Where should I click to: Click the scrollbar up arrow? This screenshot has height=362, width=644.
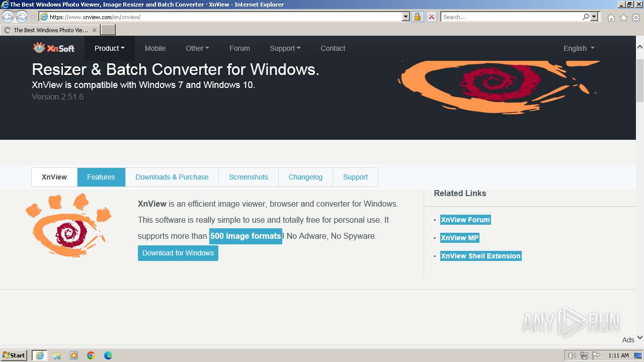pos(640,47)
